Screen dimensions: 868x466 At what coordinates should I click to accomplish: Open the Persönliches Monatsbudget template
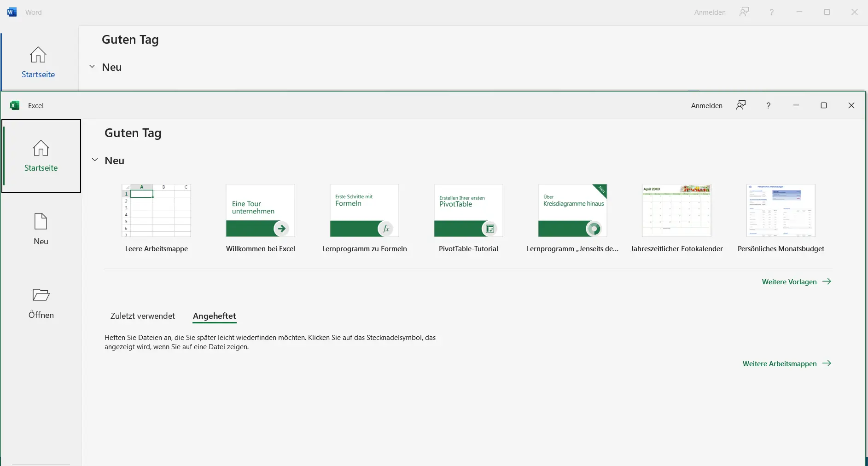781,211
